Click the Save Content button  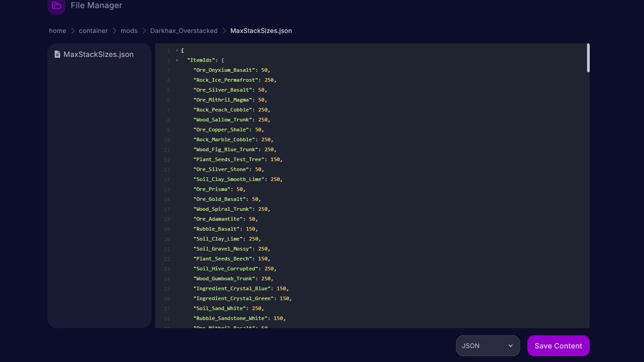point(558,345)
